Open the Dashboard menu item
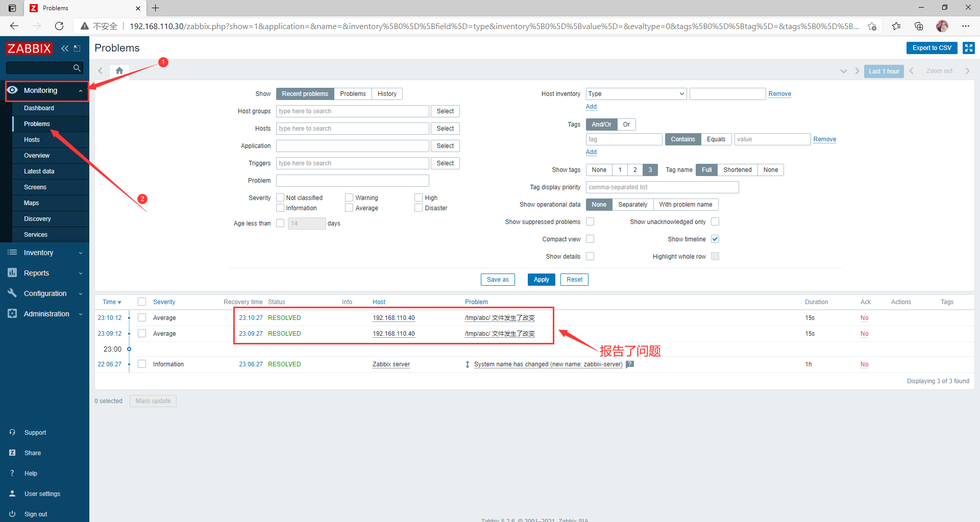The width and height of the screenshot is (980, 522). 39,108
